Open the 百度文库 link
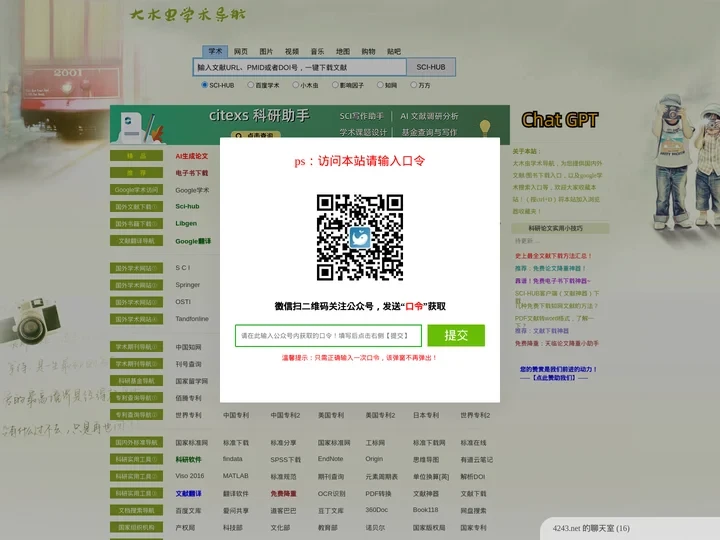This screenshot has width=720, height=540. click(x=188, y=511)
